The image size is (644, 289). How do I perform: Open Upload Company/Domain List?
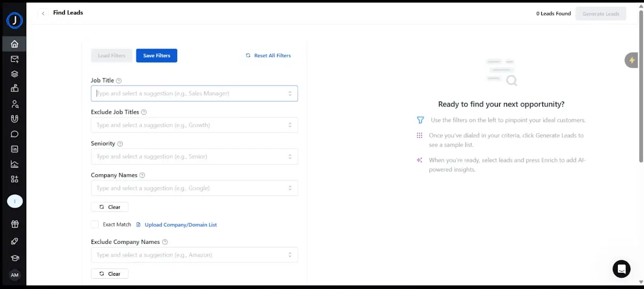[177, 224]
